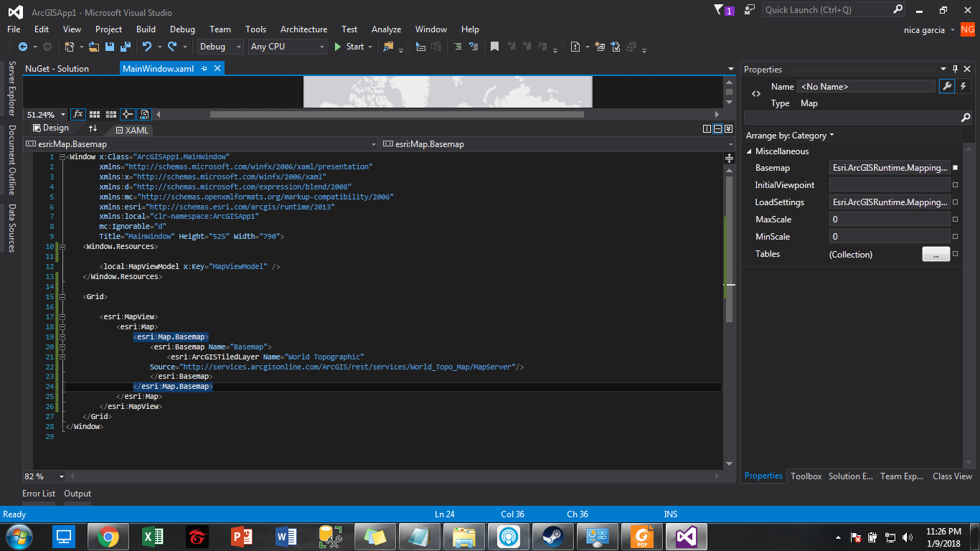Switch to the NuGet - Solution tab
This screenshot has height=551, width=980.
point(57,69)
